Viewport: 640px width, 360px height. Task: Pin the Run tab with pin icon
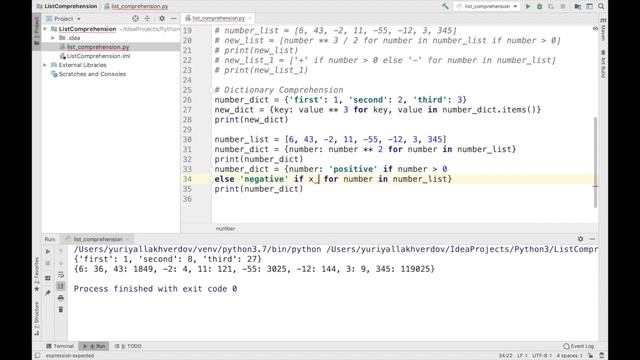(48, 292)
